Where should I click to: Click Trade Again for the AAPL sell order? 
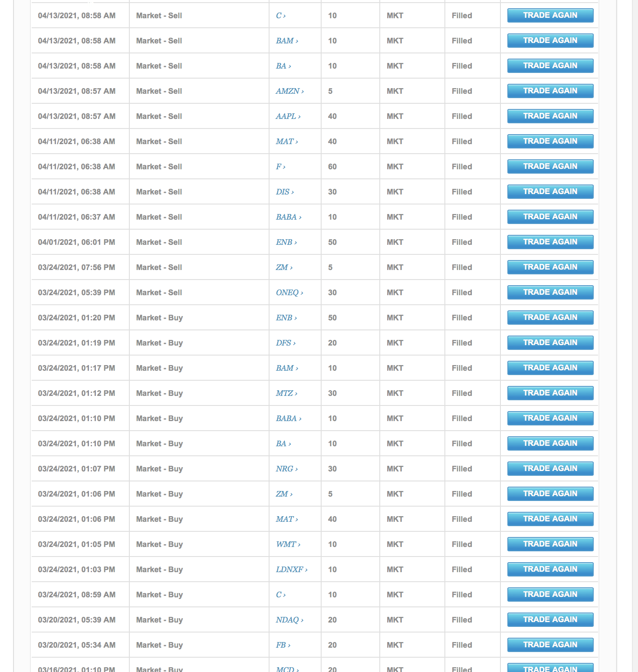click(550, 116)
